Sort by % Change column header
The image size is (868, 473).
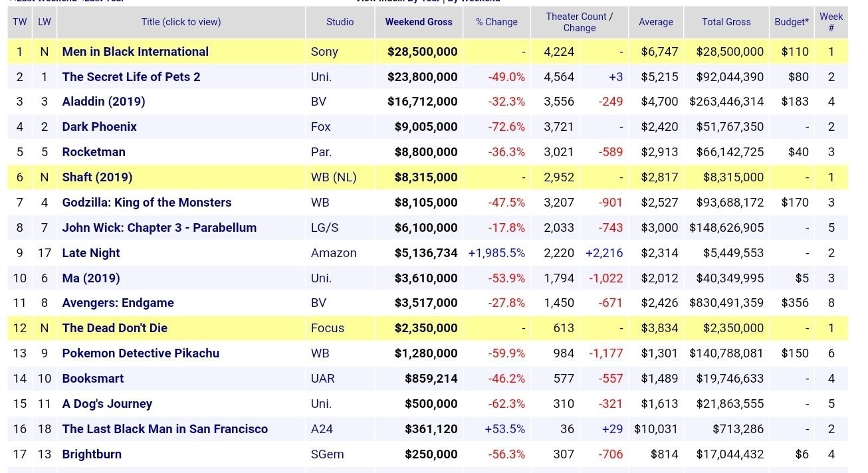click(x=496, y=22)
